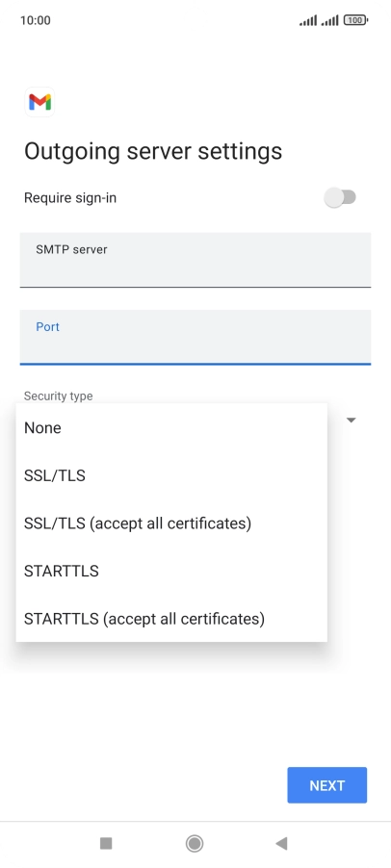Open recent apps with the square icon
Image resolution: width=391 pixels, height=868 pixels.
pos(106,843)
